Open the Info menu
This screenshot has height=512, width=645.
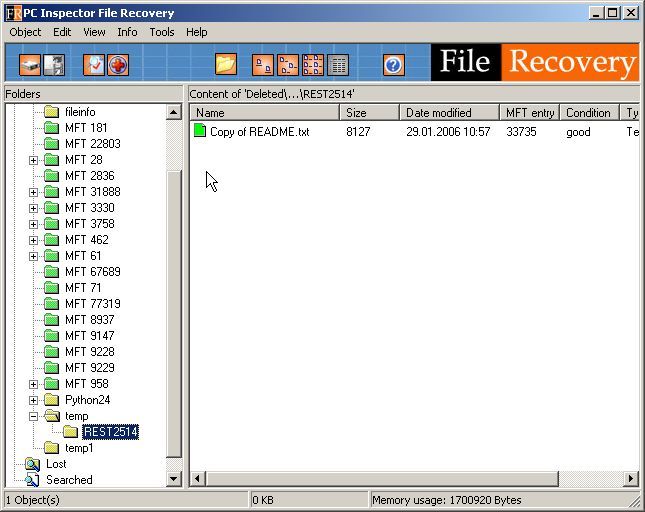127,32
